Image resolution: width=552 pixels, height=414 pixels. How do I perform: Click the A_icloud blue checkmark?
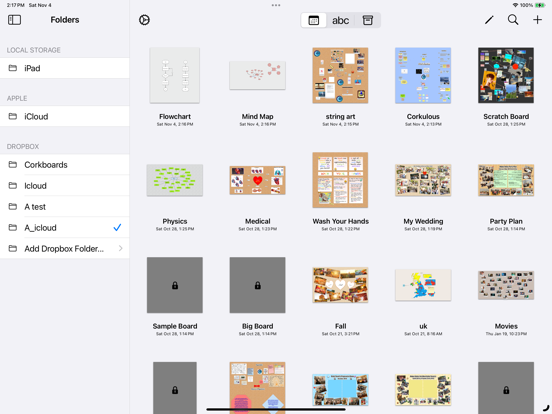117,227
